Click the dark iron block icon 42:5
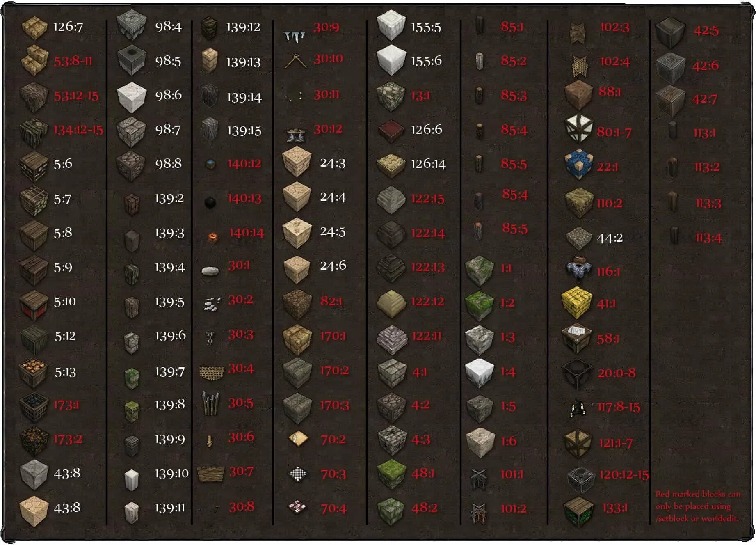Viewport: 756px width, 545px height. (x=670, y=33)
